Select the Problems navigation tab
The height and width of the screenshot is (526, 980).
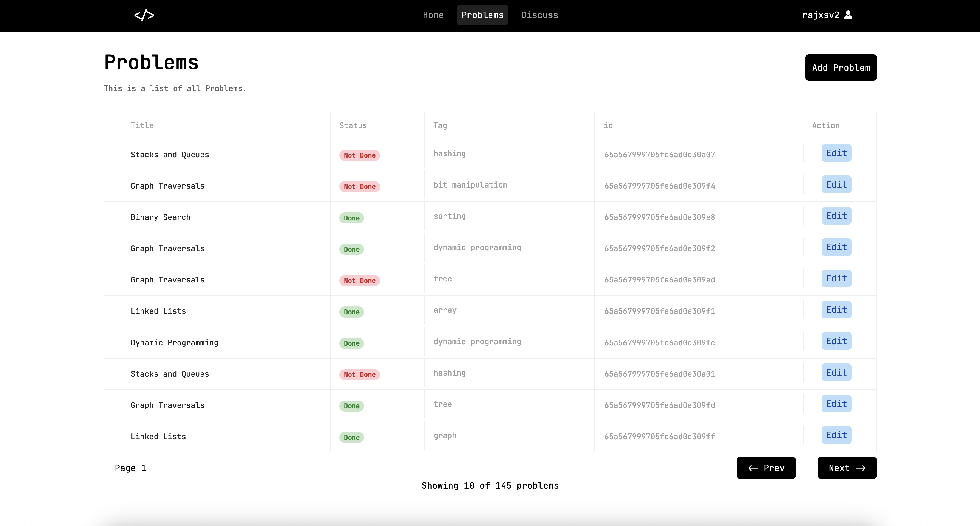[x=482, y=15]
